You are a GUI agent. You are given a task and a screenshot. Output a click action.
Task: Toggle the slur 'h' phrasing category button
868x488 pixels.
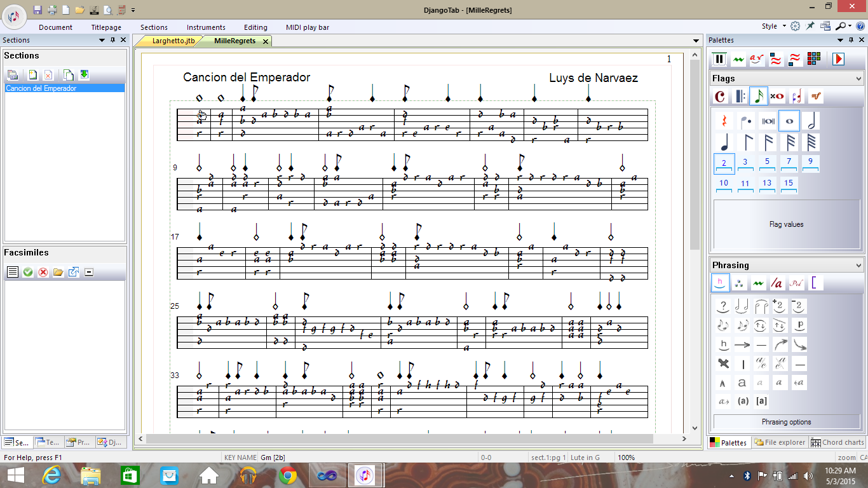pyautogui.click(x=720, y=283)
